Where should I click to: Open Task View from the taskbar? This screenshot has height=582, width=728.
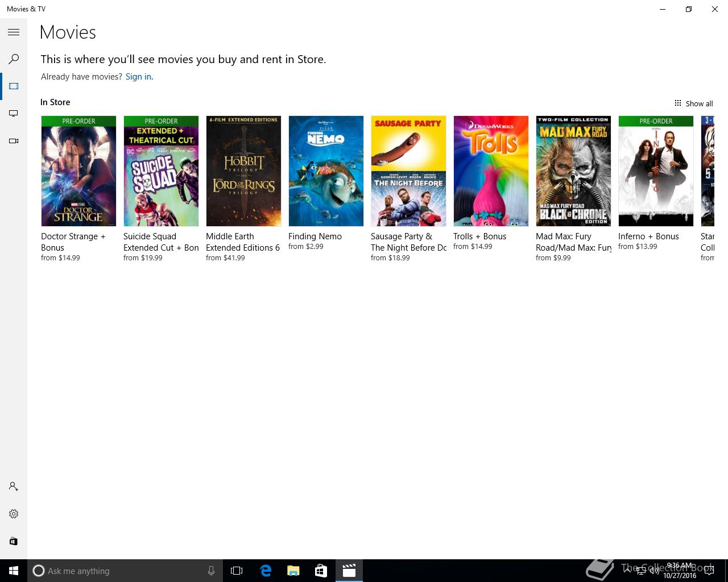click(237, 571)
